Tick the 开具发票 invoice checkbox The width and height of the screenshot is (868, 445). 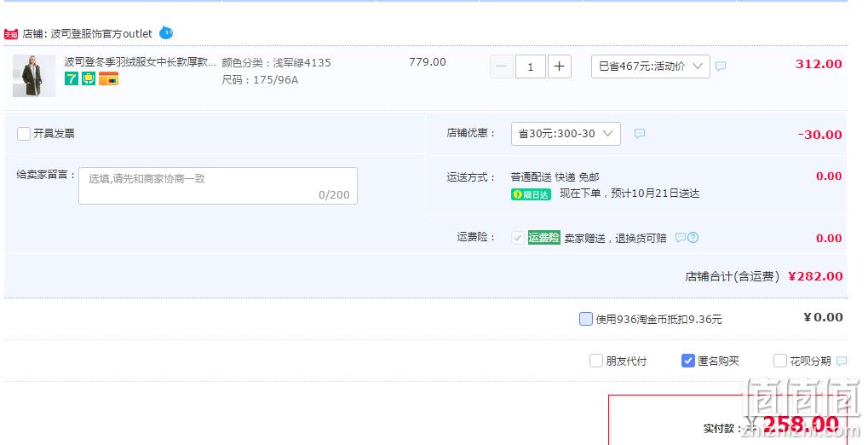click(24, 134)
